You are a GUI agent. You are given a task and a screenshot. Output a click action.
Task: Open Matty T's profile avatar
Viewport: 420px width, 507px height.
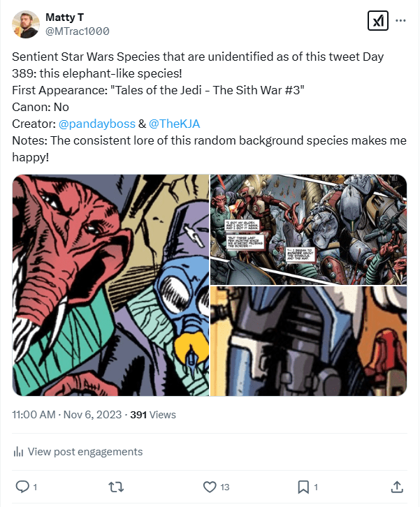26,24
